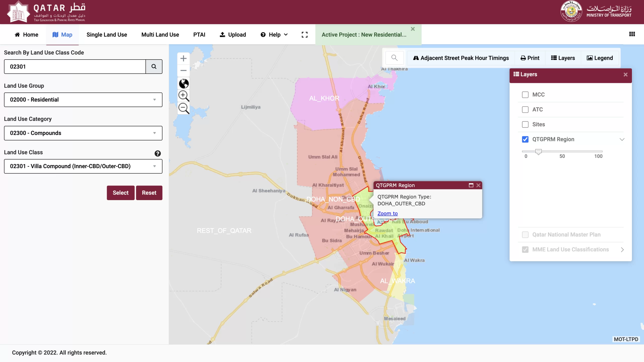This screenshot has height=362, width=644.
Task: Enable the MCC layer checkbox
Action: coord(525,95)
